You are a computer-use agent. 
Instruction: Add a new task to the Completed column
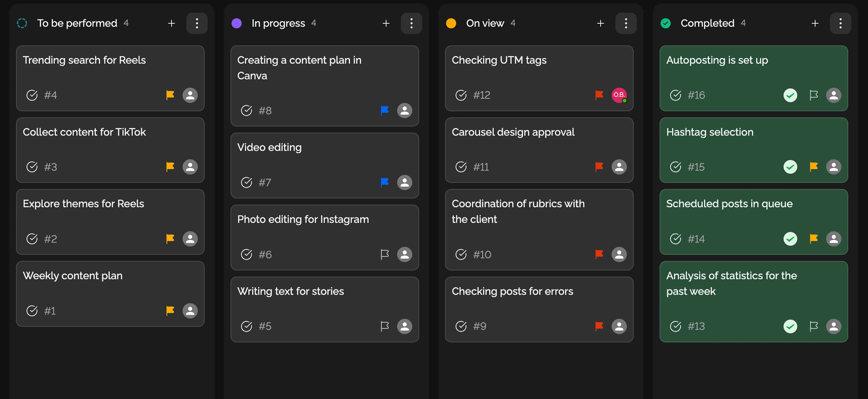click(815, 23)
